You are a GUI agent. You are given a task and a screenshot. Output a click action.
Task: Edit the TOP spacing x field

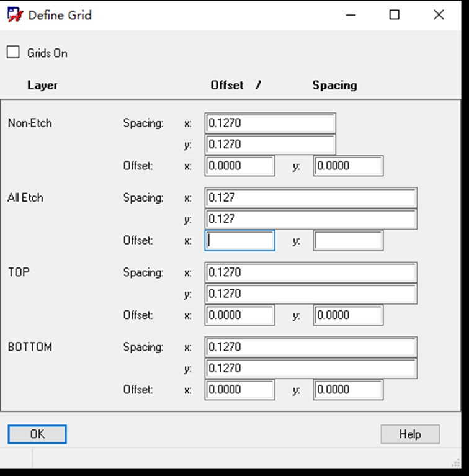pyautogui.click(x=311, y=272)
